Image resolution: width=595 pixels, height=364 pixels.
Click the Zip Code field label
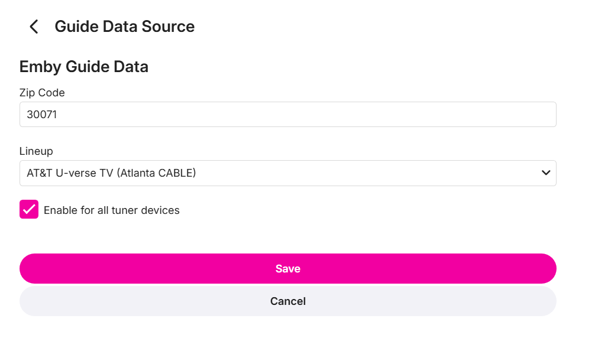[42, 93]
